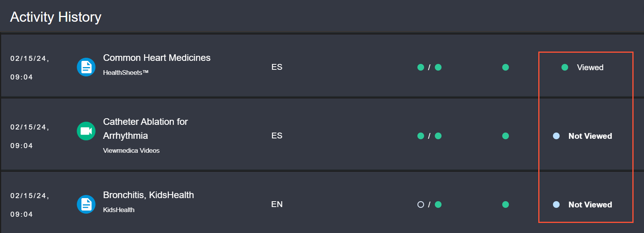Click Not Viewed in the Bronchitis row
644x233 pixels.
pyautogui.click(x=590, y=205)
